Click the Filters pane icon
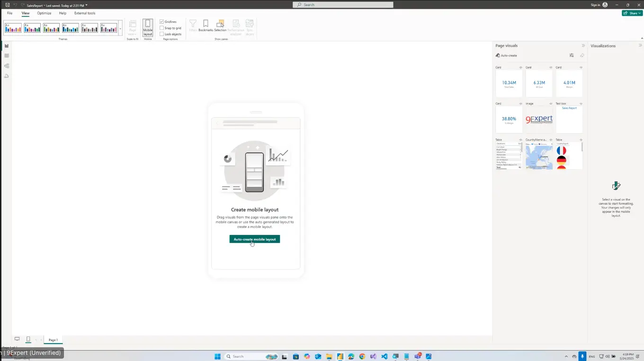644x361 pixels. point(193,26)
